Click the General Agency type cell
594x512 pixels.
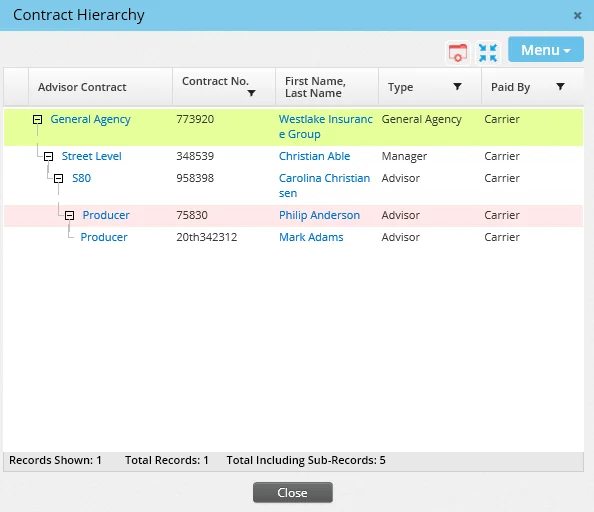tap(421, 119)
